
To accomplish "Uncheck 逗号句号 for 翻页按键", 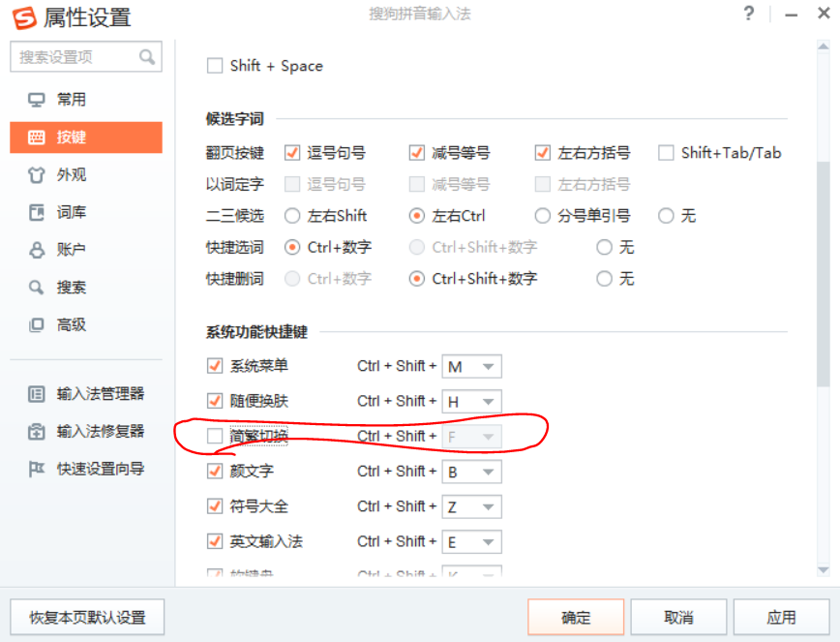I will [292, 153].
